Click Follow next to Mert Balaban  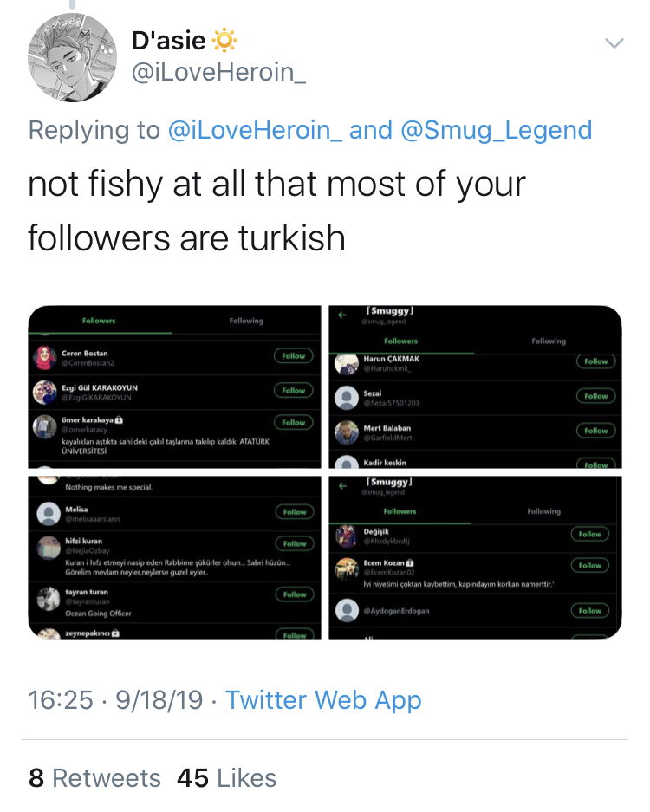596,431
